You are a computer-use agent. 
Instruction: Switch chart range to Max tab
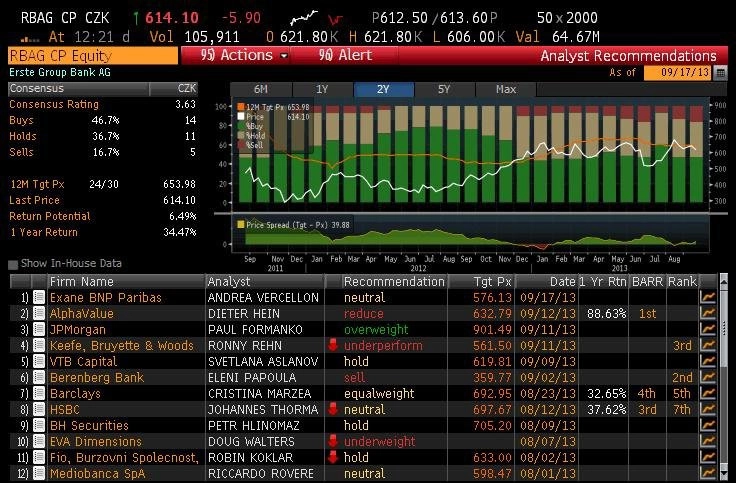(x=506, y=89)
